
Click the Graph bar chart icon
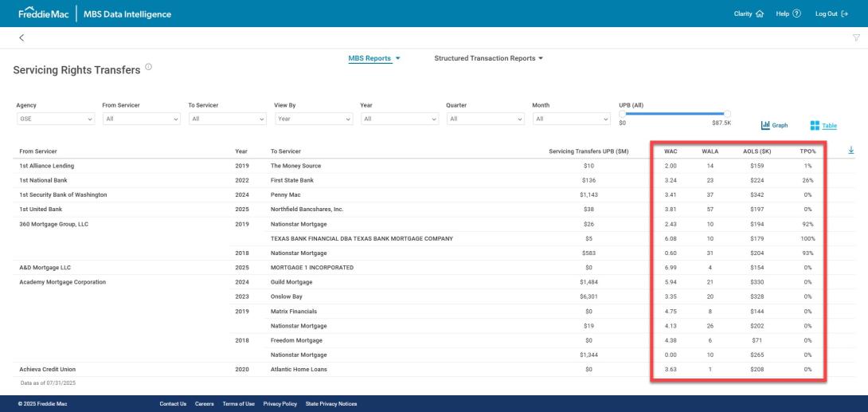point(765,125)
